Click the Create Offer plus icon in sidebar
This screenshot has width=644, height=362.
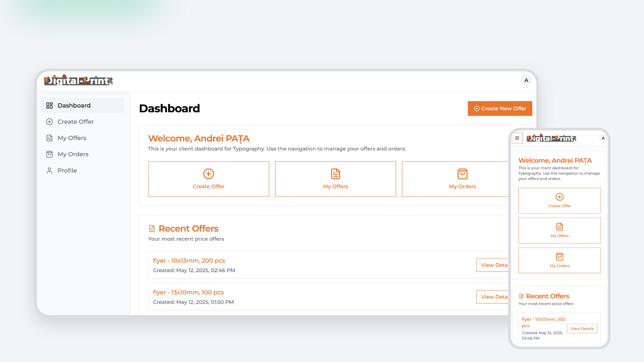pos(49,122)
